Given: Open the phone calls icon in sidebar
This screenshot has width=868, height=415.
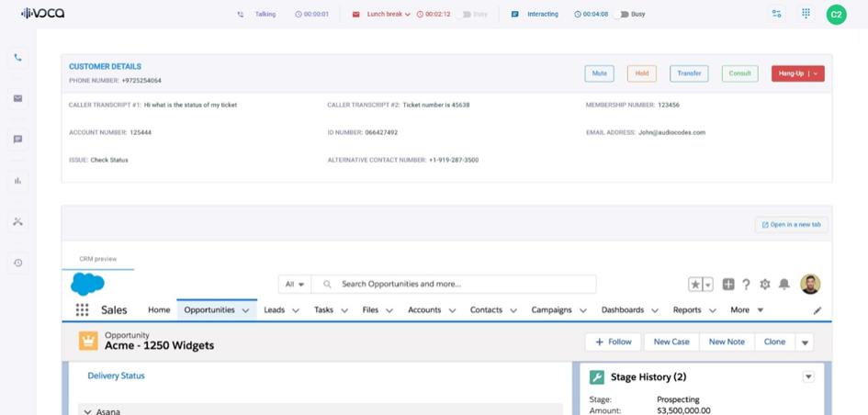Looking at the screenshot, I should click(x=17, y=58).
